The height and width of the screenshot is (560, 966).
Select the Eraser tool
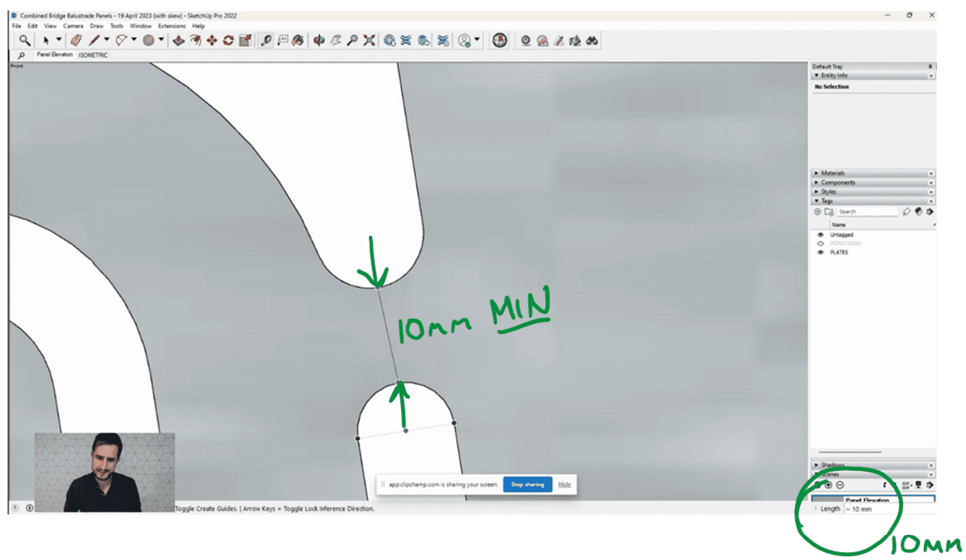(x=76, y=40)
